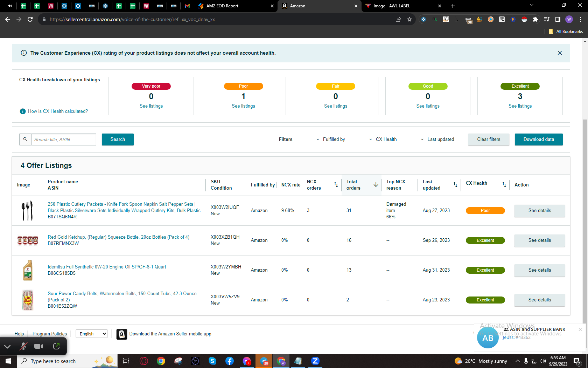
Task: Sort table by Total orders arrow
Action: coord(376,185)
